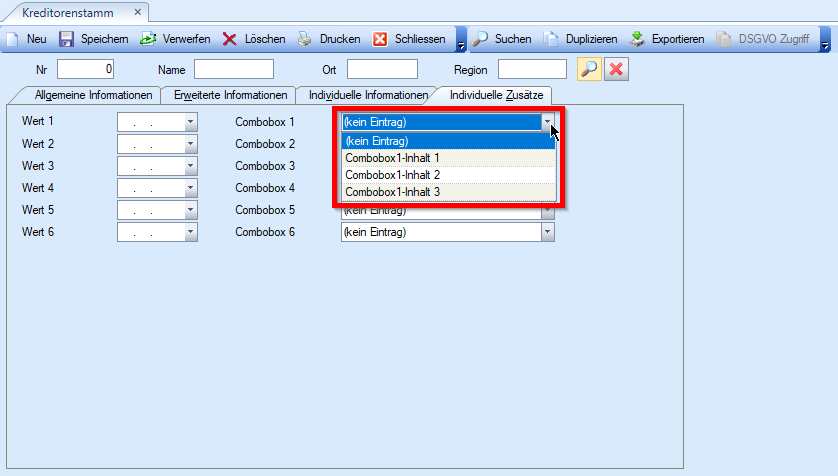The height and width of the screenshot is (476, 838).
Task: Click the Combobox 5 label
Action: tap(265, 210)
